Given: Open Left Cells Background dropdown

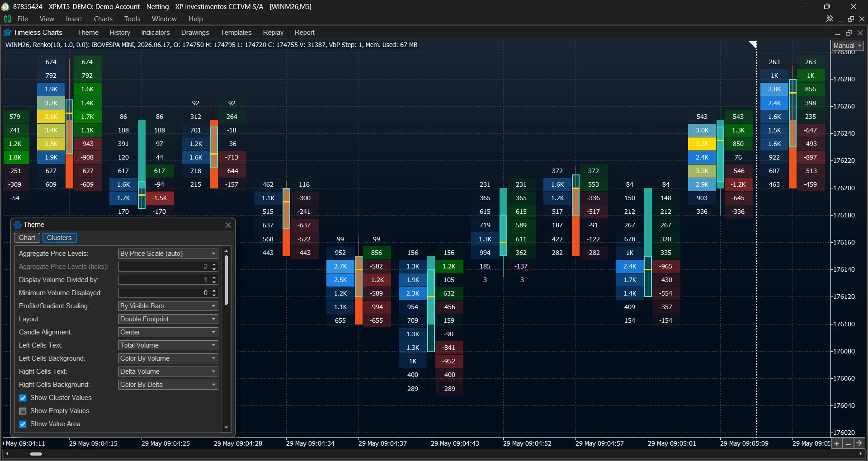Looking at the screenshot, I should 168,358.
